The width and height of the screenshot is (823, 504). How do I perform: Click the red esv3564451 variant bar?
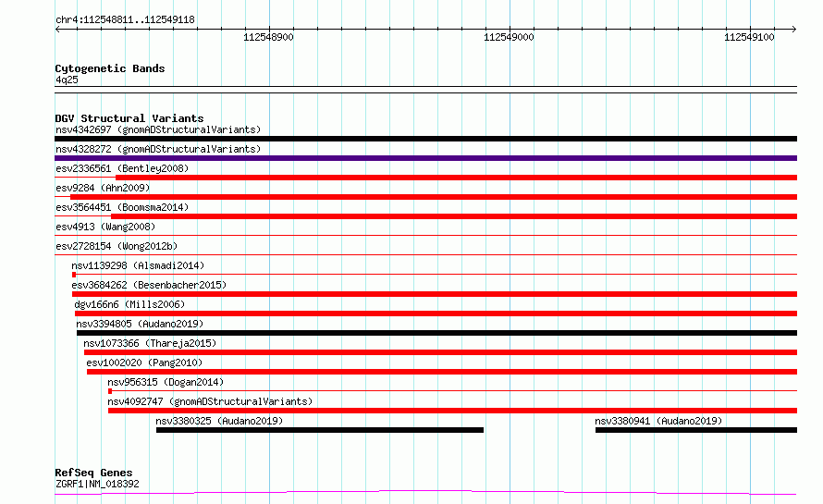coord(454,216)
